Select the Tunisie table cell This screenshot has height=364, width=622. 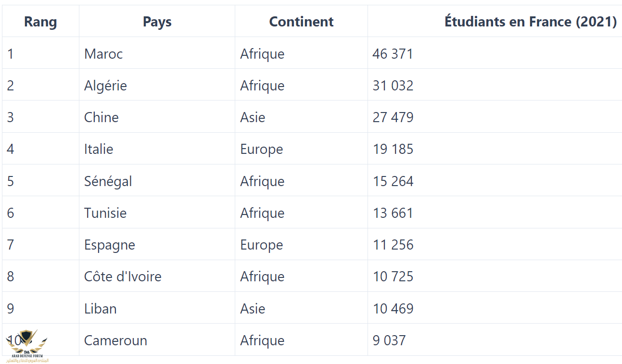pyautogui.click(x=157, y=213)
